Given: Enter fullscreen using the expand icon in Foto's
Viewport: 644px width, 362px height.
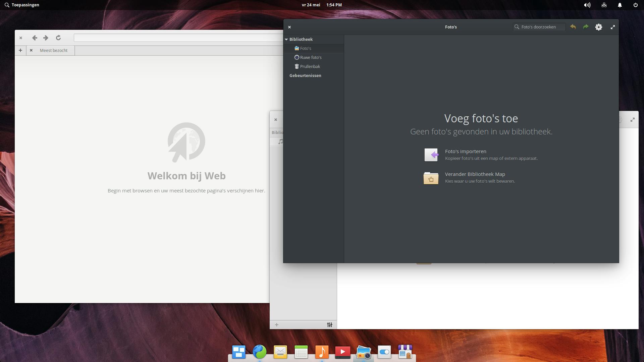Looking at the screenshot, I should [x=613, y=27].
